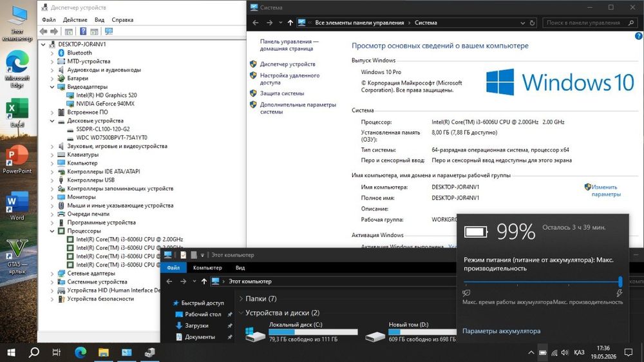
Task: Expand Сетевые адаптеры node
Action: pyautogui.click(x=52, y=273)
